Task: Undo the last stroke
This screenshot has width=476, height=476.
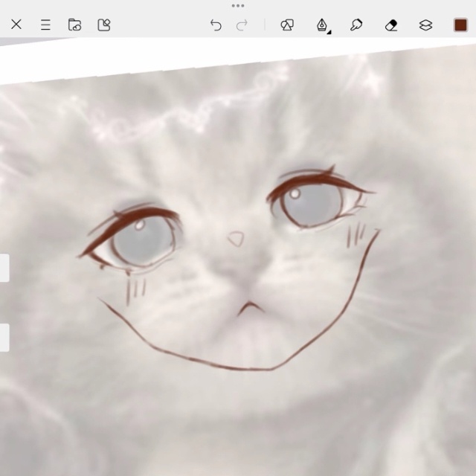Action: pos(216,25)
